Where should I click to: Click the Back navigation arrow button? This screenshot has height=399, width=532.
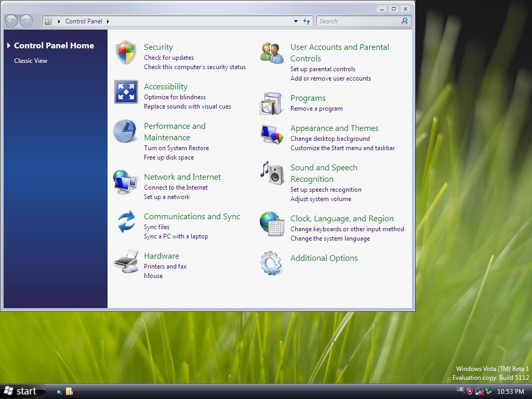pos(11,21)
